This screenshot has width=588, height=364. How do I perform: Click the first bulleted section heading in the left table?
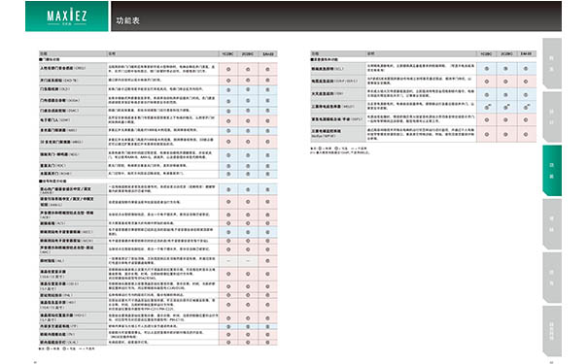tap(50, 59)
